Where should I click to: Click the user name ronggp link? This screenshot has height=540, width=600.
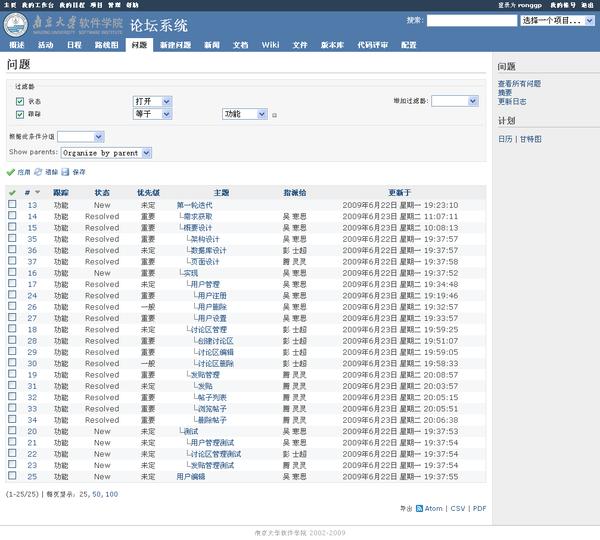click(530, 5)
